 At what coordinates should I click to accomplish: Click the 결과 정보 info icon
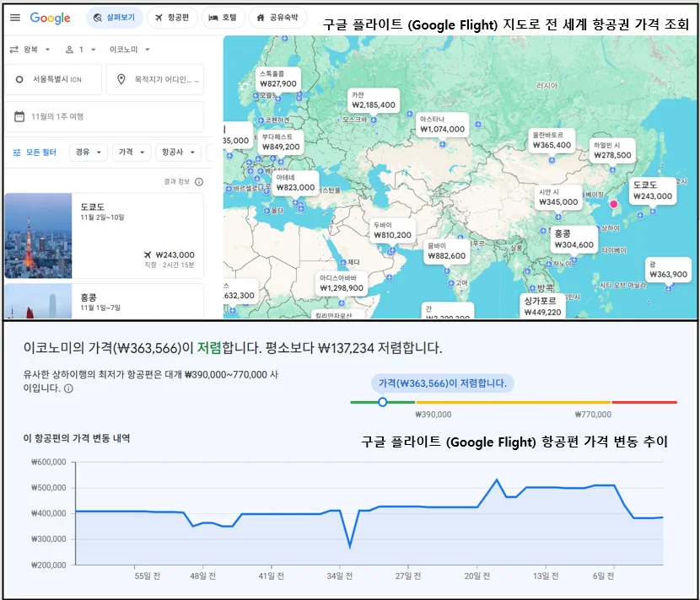pyautogui.click(x=199, y=181)
